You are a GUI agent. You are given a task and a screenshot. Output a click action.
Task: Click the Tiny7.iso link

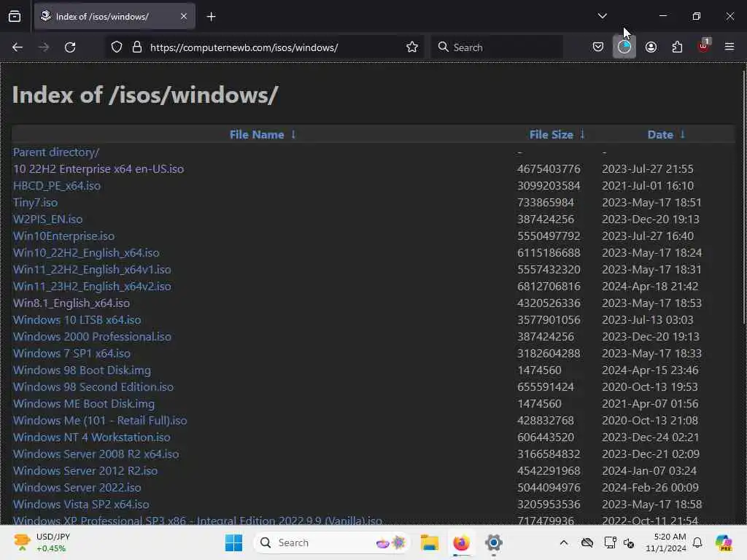[35, 203]
